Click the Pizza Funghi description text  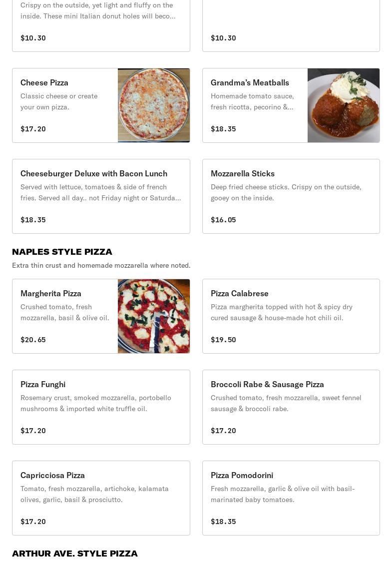point(96,403)
